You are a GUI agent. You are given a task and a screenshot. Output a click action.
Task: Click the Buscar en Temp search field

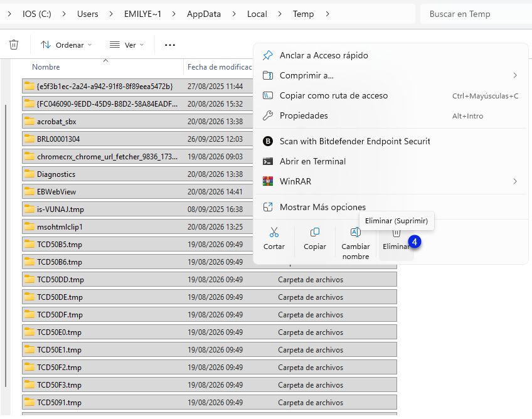coord(475,14)
